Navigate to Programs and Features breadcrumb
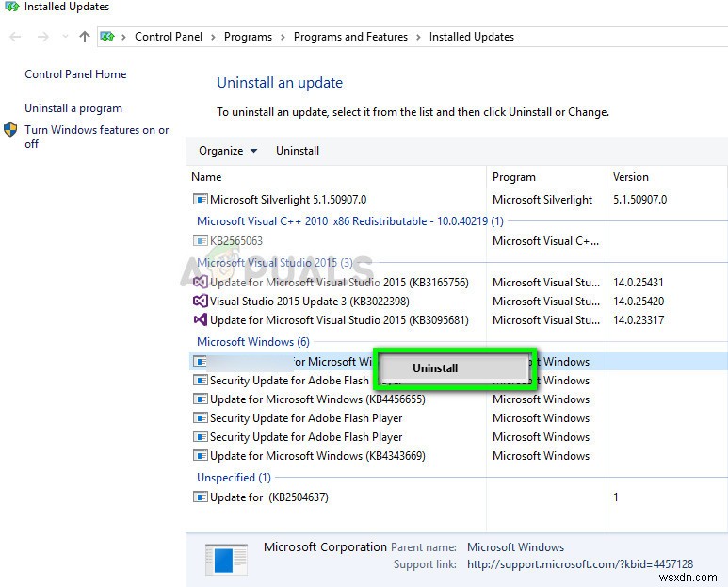 (x=350, y=37)
